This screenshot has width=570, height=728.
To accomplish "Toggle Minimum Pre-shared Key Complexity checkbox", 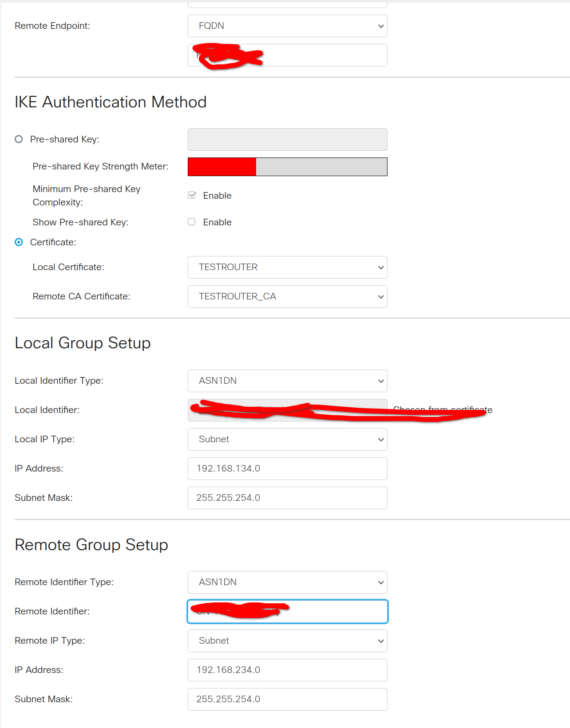I will coord(192,195).
